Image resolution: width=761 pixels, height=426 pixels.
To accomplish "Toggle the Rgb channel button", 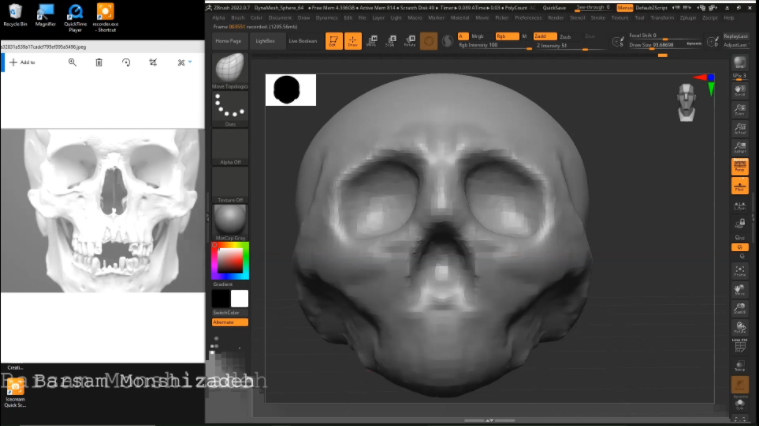I will click(x=507, y=36).
